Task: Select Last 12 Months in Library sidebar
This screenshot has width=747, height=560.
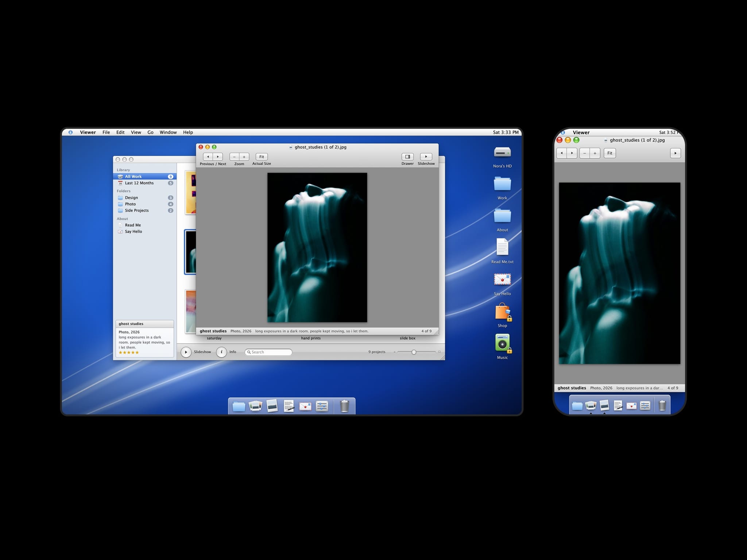Action: tap(145, 183)
